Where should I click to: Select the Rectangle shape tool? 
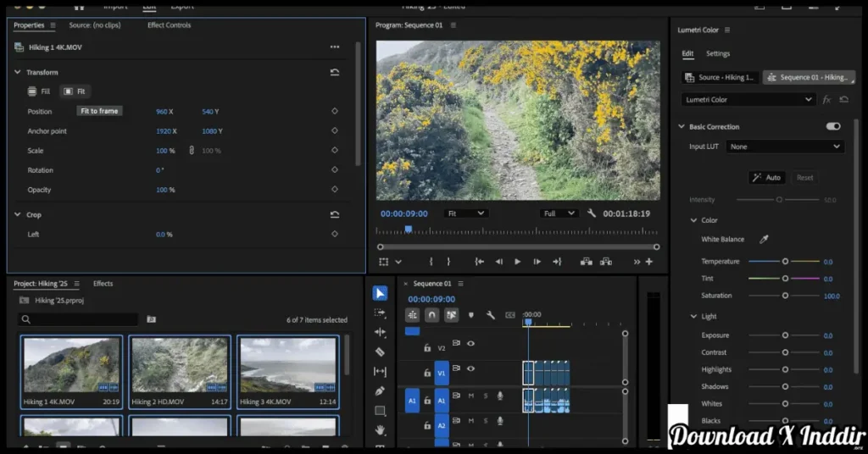click(380, 410)
